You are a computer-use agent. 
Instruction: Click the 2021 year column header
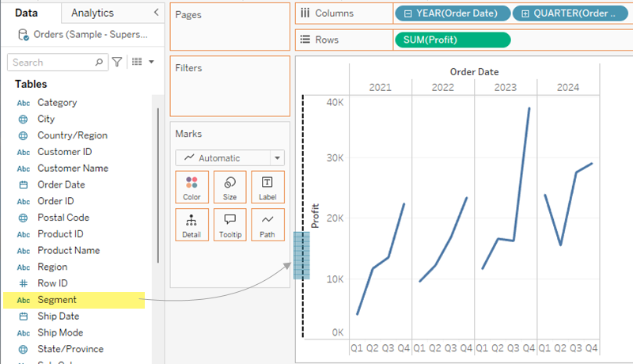[381, 87]
